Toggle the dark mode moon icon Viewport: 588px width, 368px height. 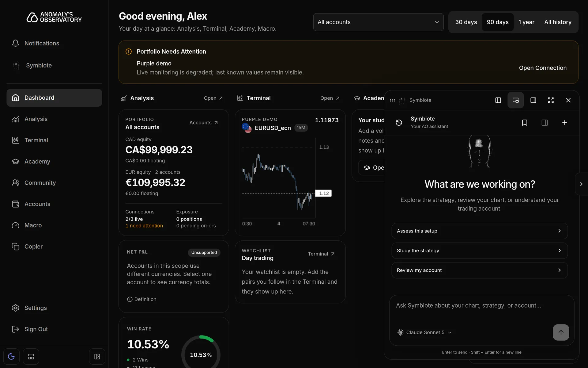tap(11, 357)
